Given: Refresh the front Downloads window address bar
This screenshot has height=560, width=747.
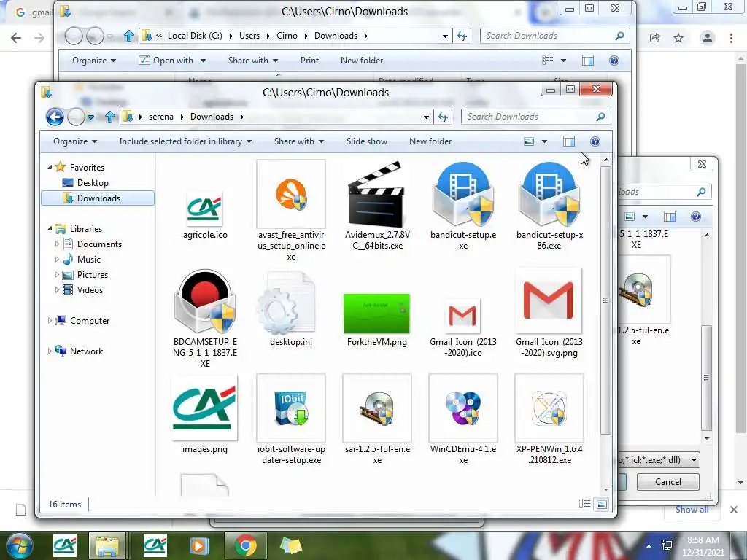Looking at the screenshot, I should 443,117.
